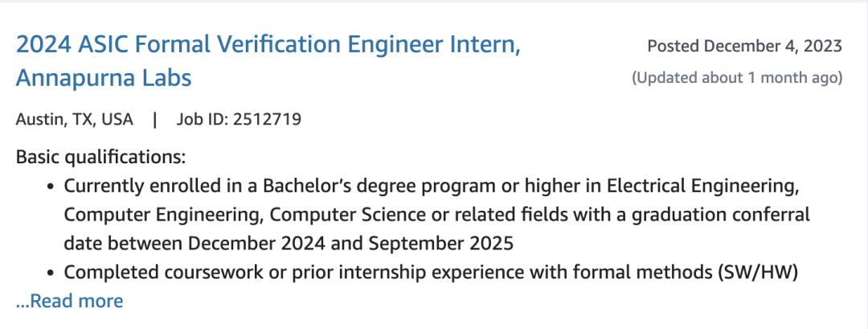The height and width of the screenshot is (329, 868).
Task: Open the 2024 ASIC Formal Verification Engineer Intern posting
Action: (x=268, y=45)
